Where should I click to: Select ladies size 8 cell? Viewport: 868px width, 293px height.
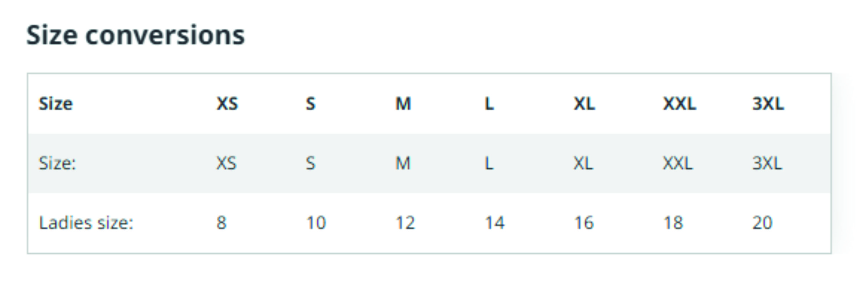click(221, 223)
